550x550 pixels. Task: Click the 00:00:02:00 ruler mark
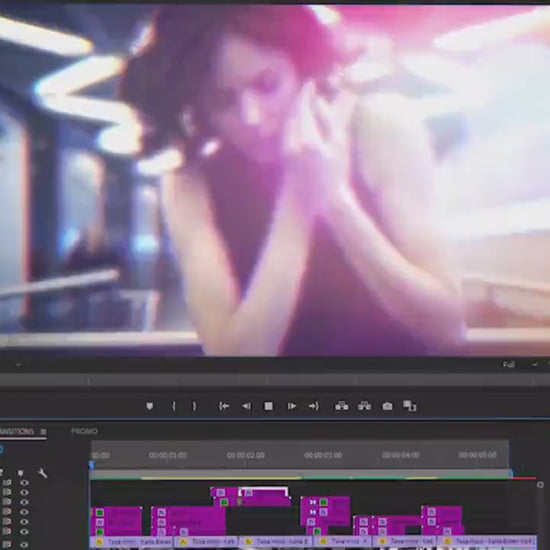[246, 455]
